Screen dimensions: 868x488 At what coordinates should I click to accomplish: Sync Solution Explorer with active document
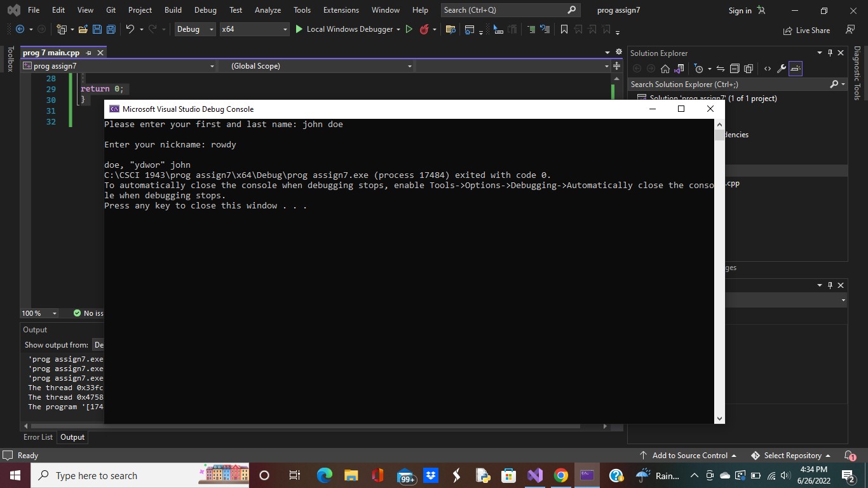[x=720, y=68]
